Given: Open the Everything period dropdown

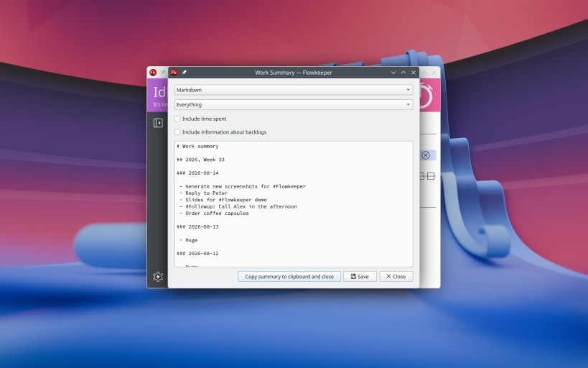Looking at the screenshot, I should [x=293, y=104].
